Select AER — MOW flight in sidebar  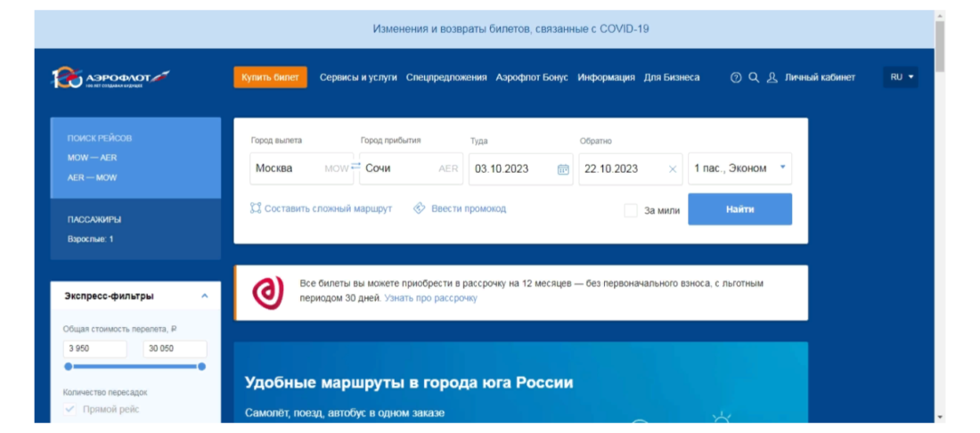tap(92, 177)
